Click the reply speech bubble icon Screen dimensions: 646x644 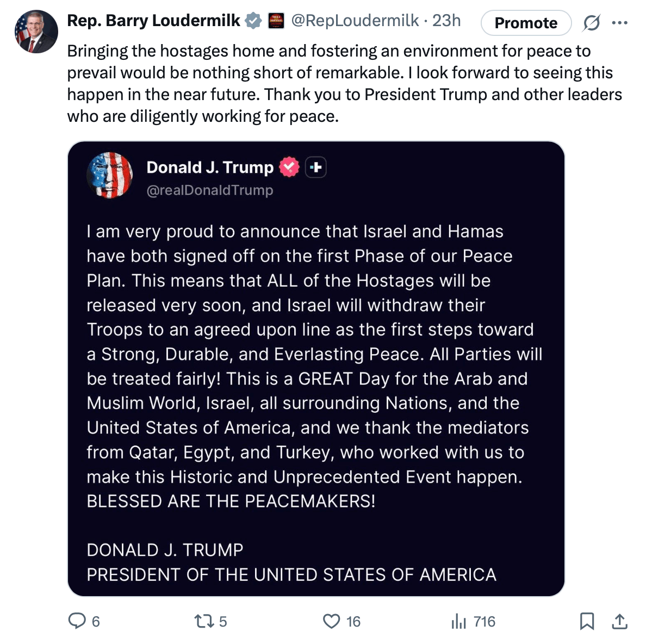(x=77, y=621)
